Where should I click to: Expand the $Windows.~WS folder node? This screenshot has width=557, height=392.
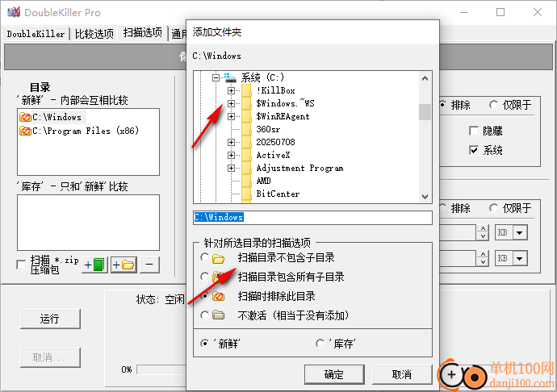(x=231, y=104)
